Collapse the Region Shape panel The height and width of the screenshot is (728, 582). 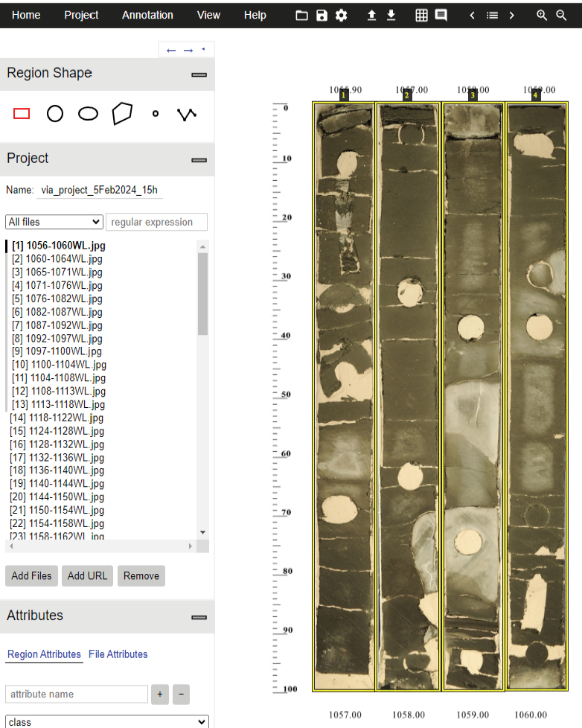coord(199,74)
